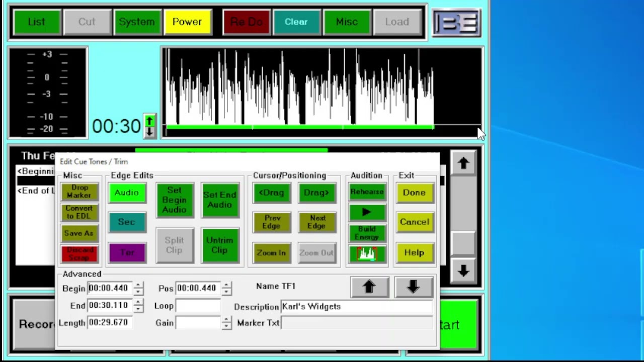Viewport: 644px width, 362px height.
Task: Click the <End of L playlist row
Action: pos(36,191)
